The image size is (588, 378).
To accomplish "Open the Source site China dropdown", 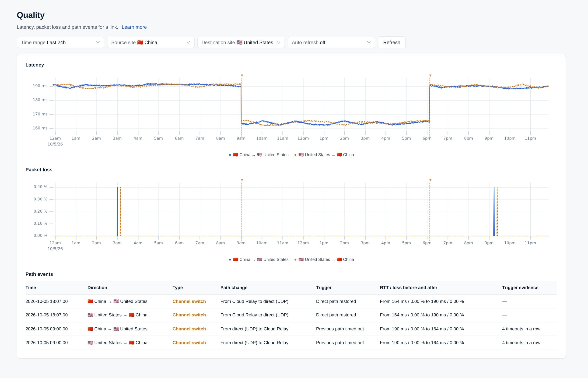I will (151, 42).
